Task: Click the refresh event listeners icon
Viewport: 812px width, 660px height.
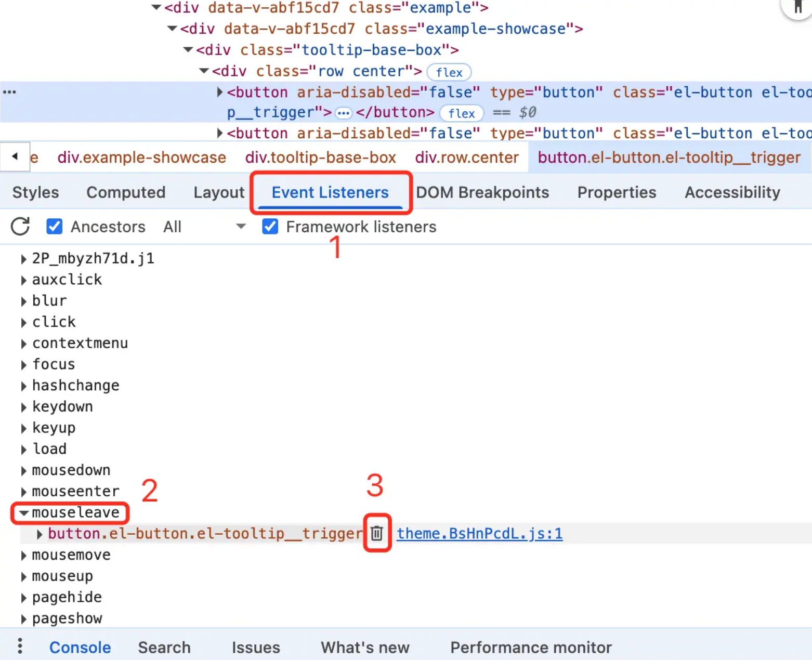Action: tap(20, 227)
